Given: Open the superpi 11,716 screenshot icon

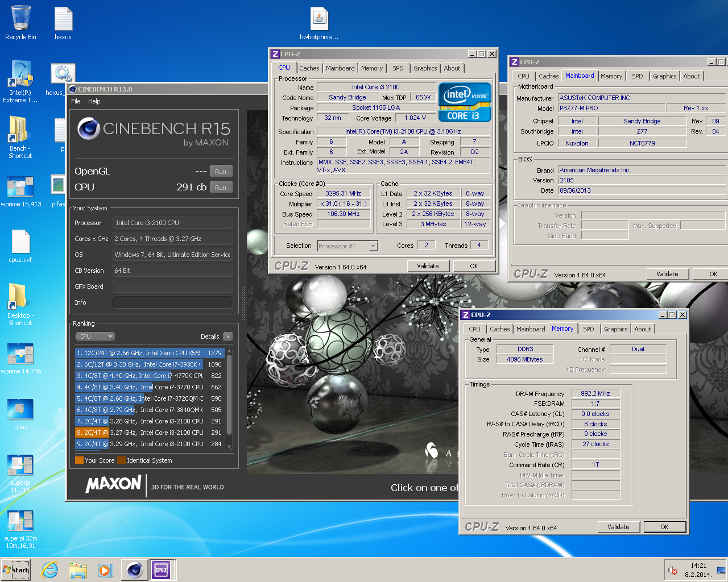Looking at the screenshot, I should [x=20, y=473].
